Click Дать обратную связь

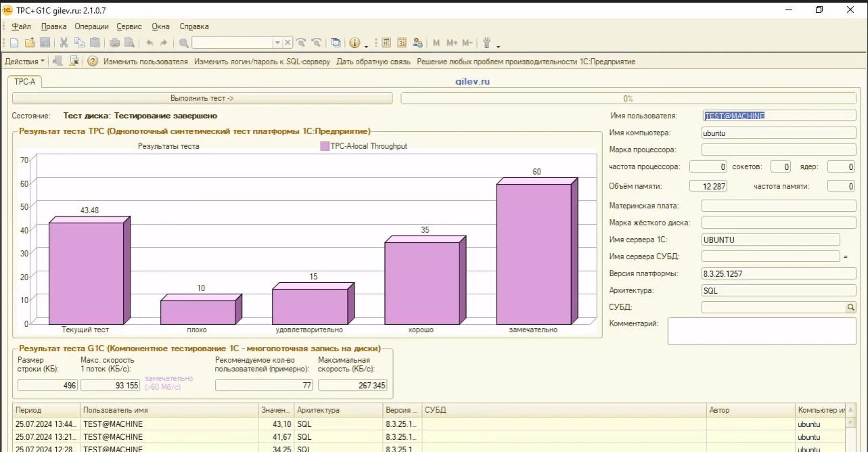click(373, 62)
